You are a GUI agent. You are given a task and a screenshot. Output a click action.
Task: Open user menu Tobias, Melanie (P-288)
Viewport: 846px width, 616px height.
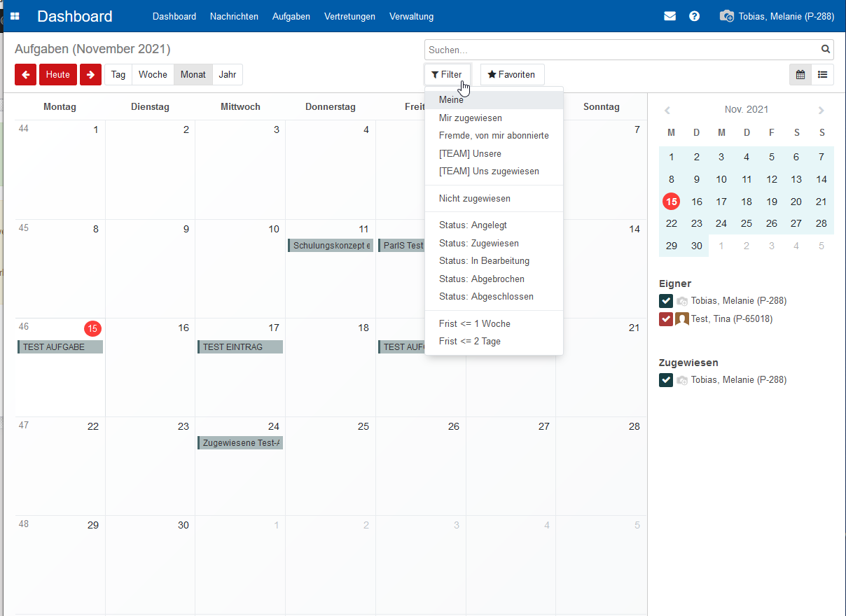coord(777,16)
